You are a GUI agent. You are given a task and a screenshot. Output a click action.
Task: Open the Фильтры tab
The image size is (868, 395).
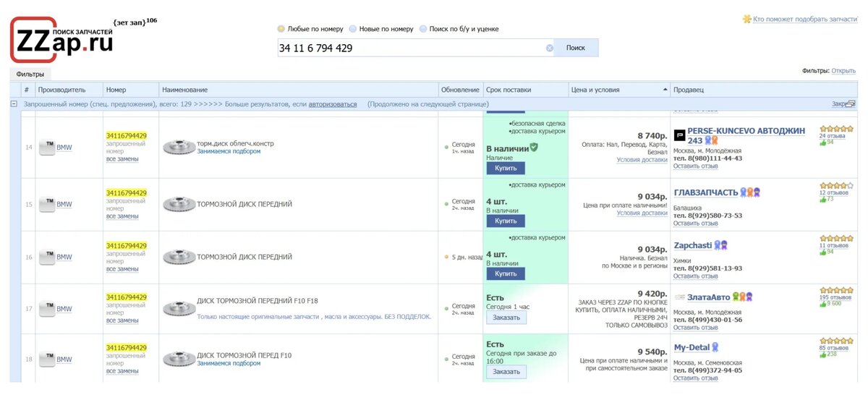[30, 75]
